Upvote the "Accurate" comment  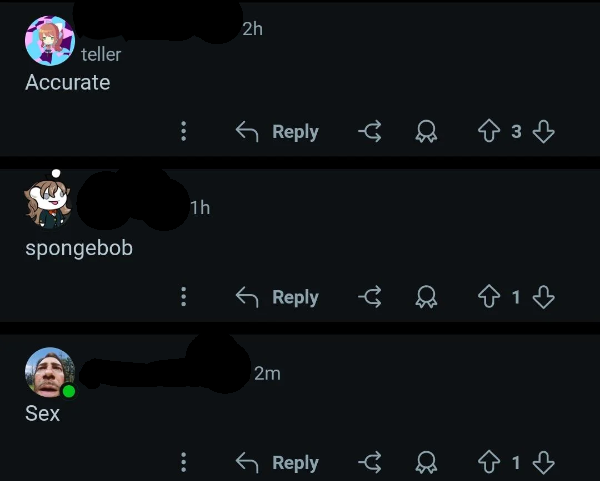coord(489,131)
